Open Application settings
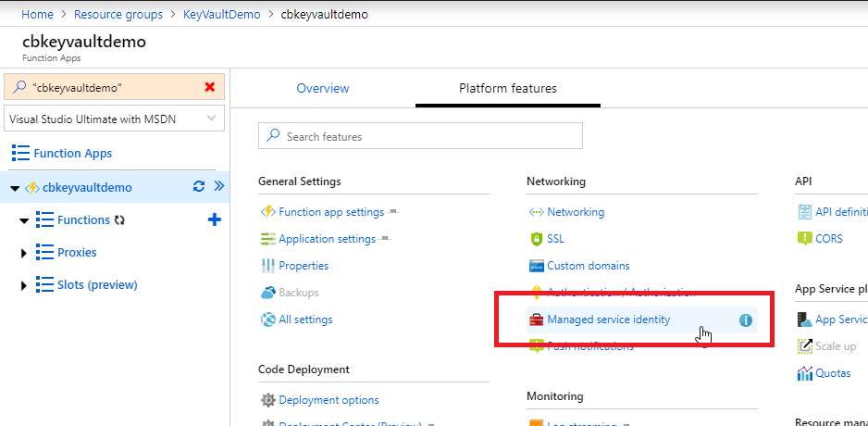 (328, 239)
